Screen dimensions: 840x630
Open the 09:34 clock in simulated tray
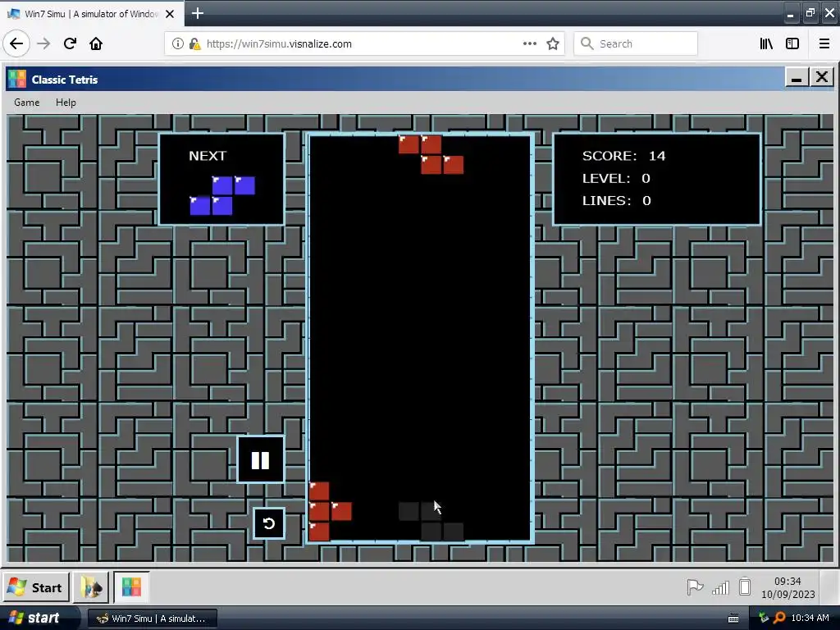tap(787, 582)
